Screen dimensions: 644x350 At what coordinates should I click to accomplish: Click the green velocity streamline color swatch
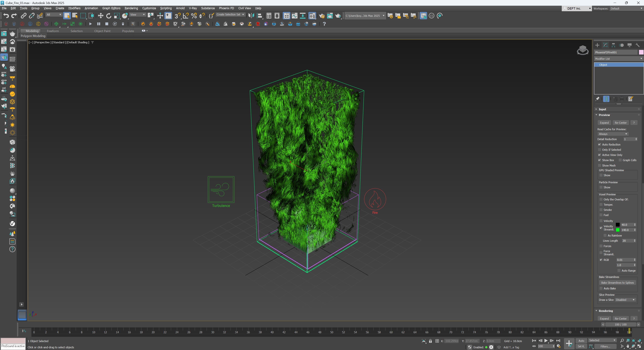click(x=617, y=230)
